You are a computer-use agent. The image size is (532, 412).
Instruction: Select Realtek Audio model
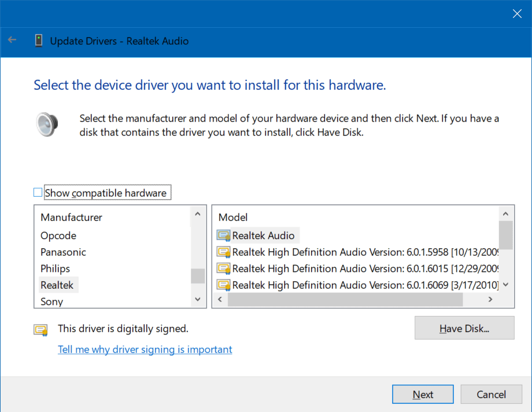pyautogui.click(x=263, y=236)
